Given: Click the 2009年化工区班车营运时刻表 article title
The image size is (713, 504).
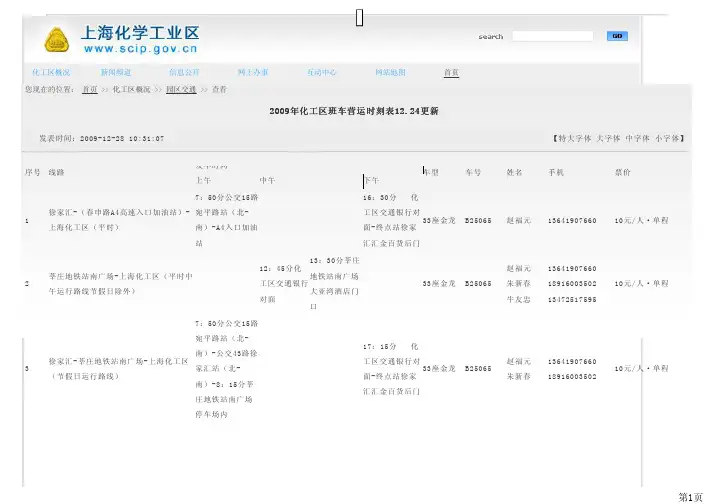Looking at the screenshot, I should (355, 111).
